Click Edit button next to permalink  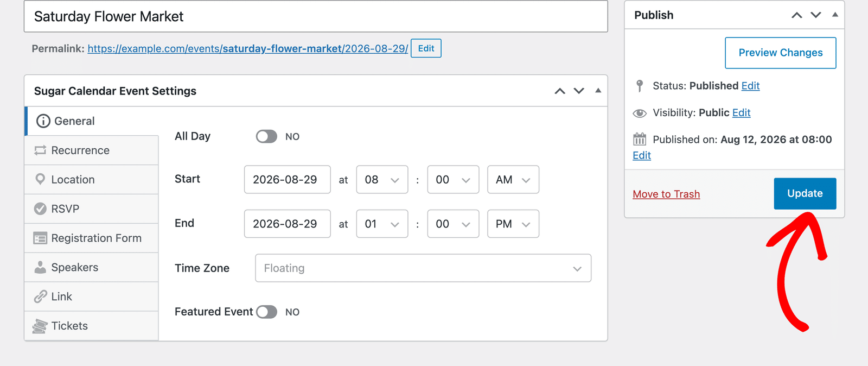pos(426,48)
